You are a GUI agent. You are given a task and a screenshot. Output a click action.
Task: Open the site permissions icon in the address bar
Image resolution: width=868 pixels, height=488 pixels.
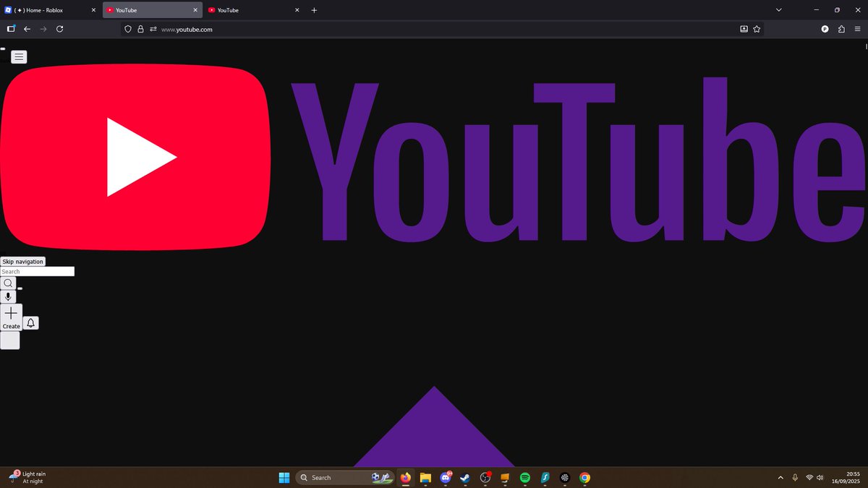click(x=153, y=29)
